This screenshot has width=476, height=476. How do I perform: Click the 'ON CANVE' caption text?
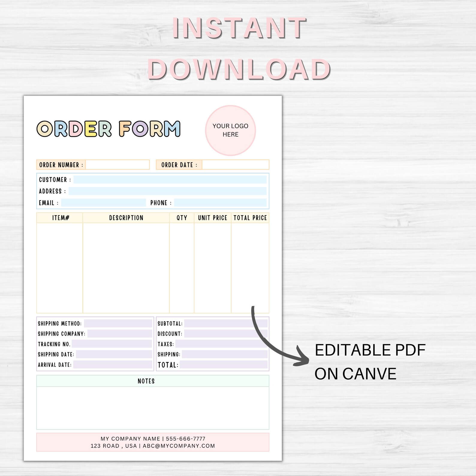pos(356,374)
